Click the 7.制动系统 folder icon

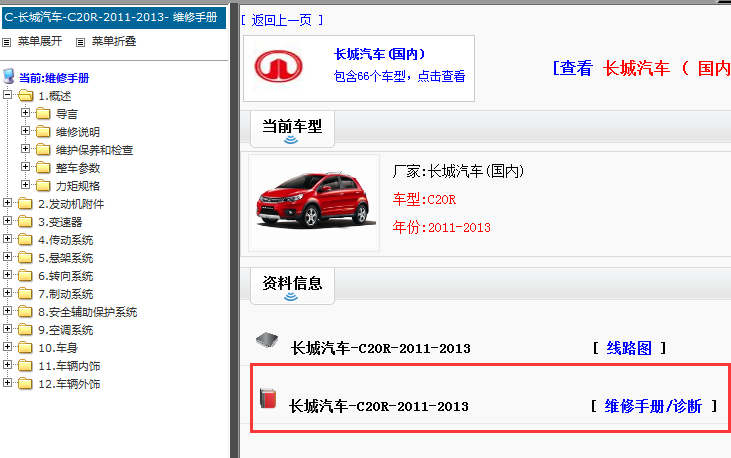pyautogui.click(x=26, y=294)
